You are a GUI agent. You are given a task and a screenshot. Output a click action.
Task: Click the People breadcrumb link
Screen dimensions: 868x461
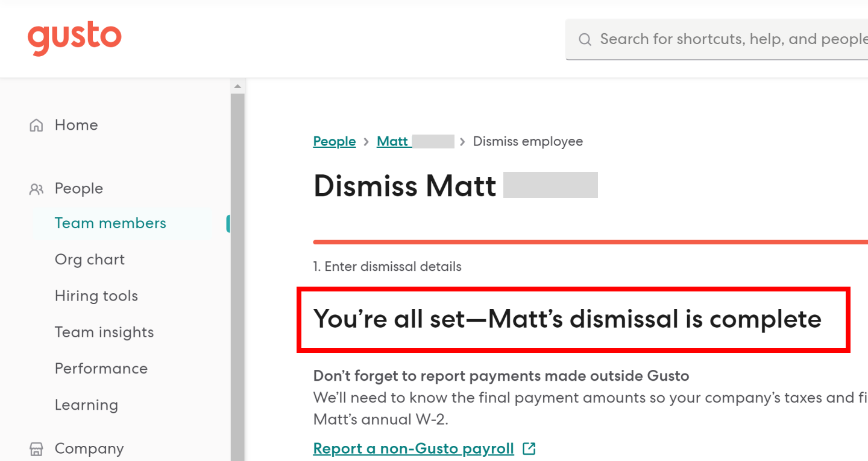click(x=335, y=141)
